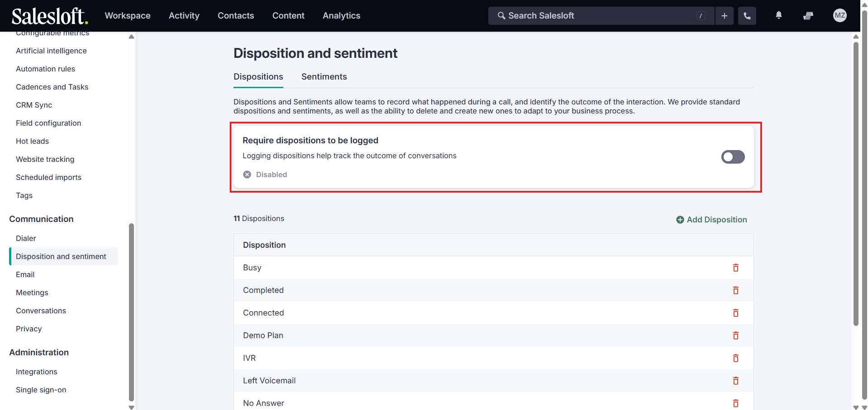868x410 pixels.
Task: Click the IVR disposition name
Action: tap(249, 358)
